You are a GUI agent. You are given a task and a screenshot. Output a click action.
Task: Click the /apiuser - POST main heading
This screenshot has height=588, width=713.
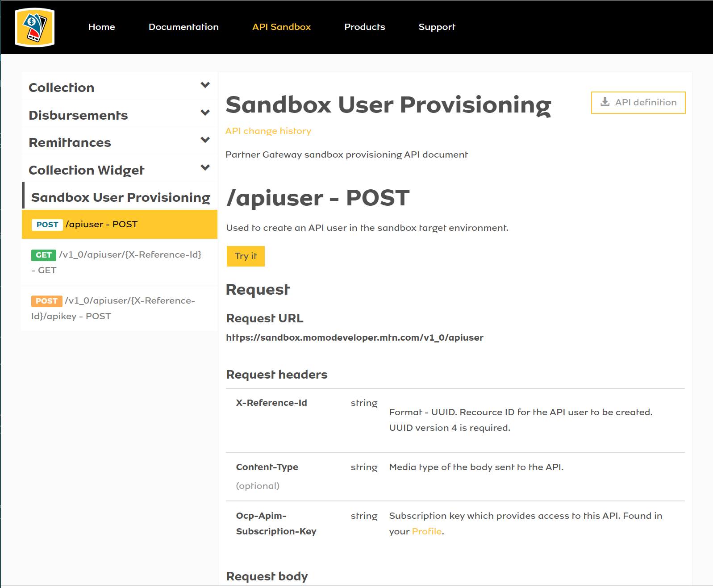point(317,198)
